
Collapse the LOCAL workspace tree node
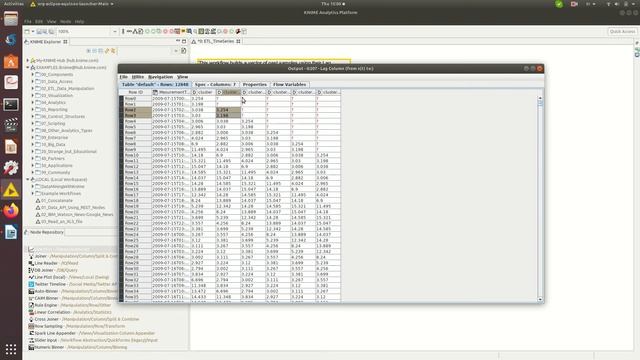[28, 180]
